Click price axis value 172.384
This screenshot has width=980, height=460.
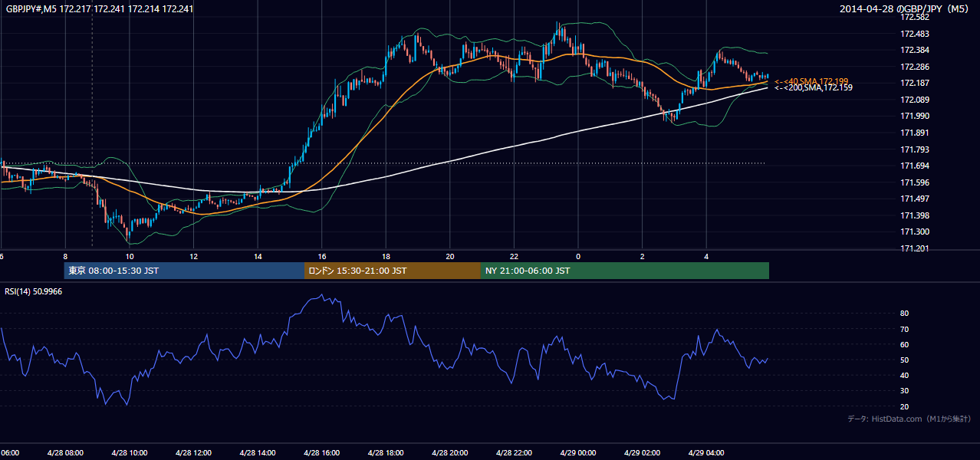click(915, 51)
